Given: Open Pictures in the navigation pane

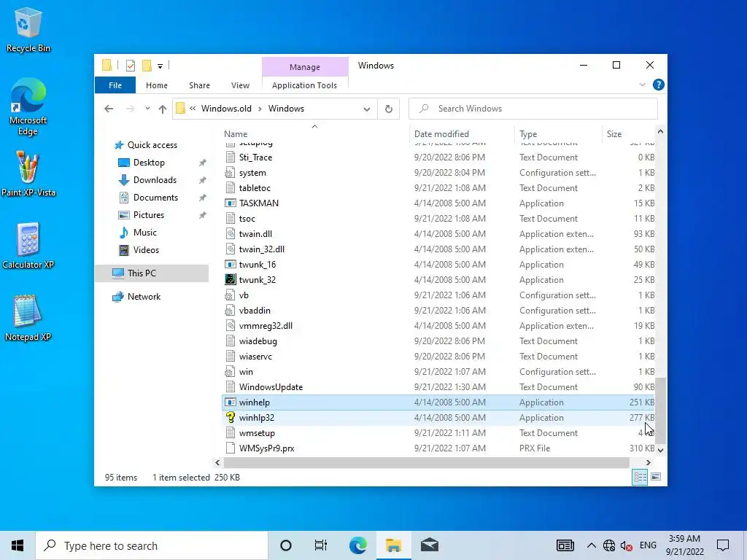Looking at the screenshot, I should (149, 215).
